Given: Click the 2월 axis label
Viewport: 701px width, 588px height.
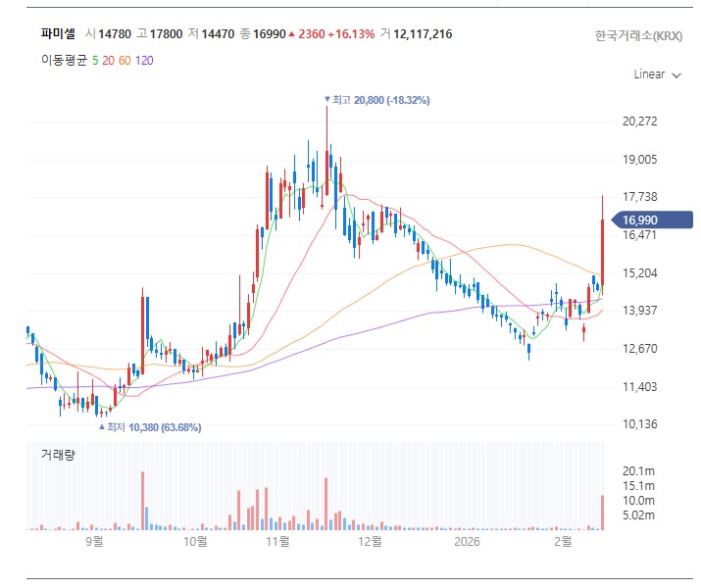Looking at the screenshot, I should [x=563, y=541].
